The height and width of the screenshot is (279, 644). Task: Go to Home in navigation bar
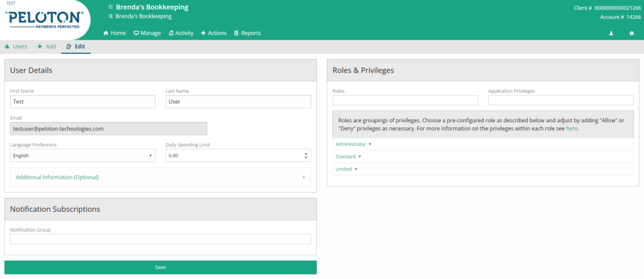[114, 33]
